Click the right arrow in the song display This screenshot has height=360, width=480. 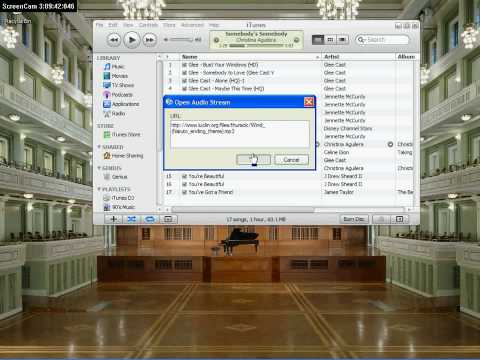pyautogui.click(x=296, y=40)
